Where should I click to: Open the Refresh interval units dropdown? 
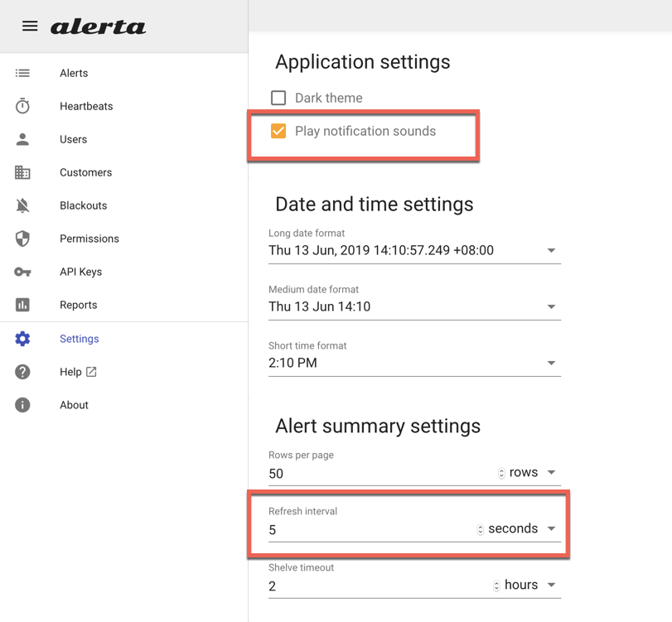551,528
